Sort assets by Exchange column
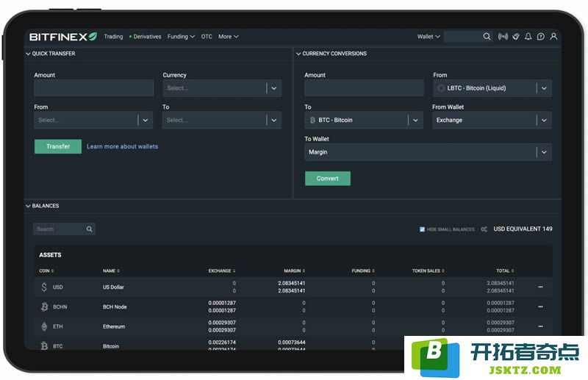 222,270
